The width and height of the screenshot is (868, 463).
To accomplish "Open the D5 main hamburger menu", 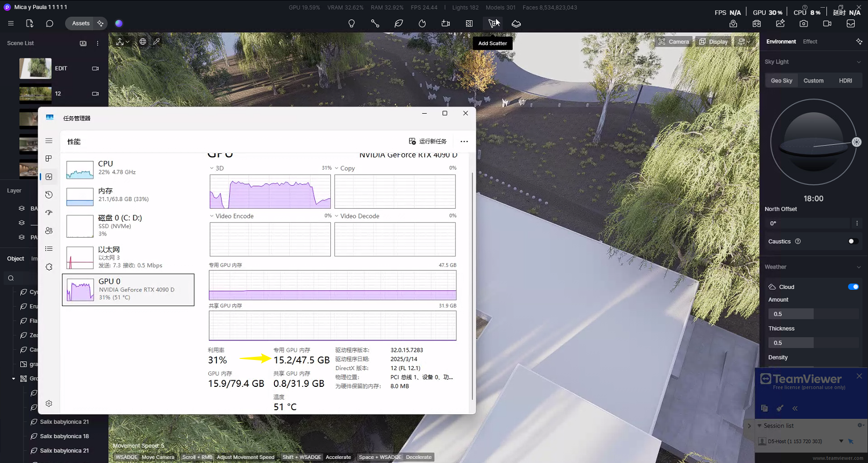I will (x=11, y=23).
